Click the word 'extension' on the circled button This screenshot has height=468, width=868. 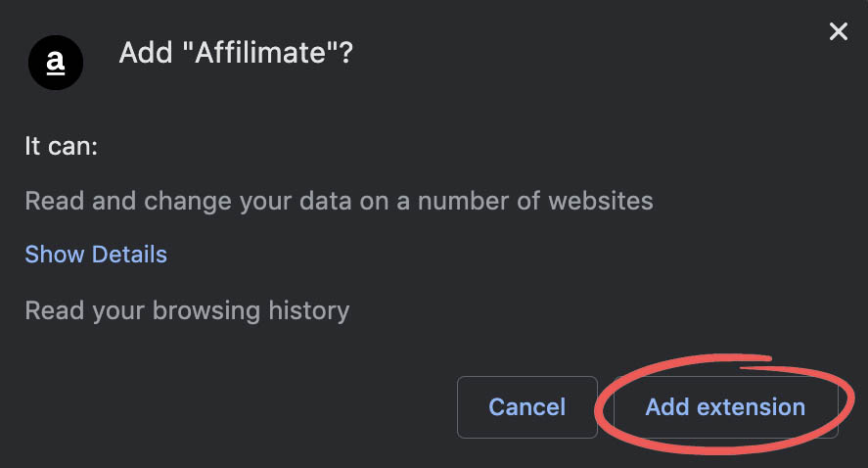tap(751, 407)
